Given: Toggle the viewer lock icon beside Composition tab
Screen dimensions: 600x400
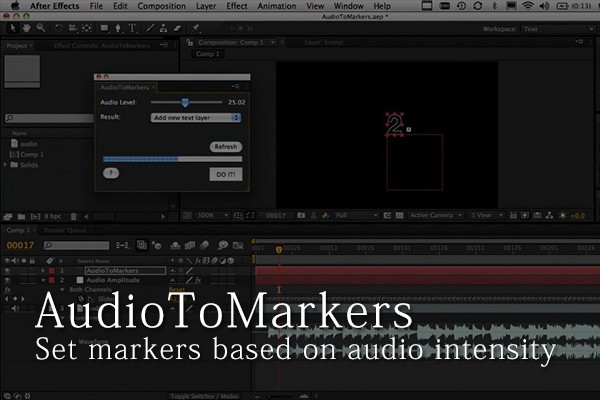Looking at the screenshot, I should point(189,42).
